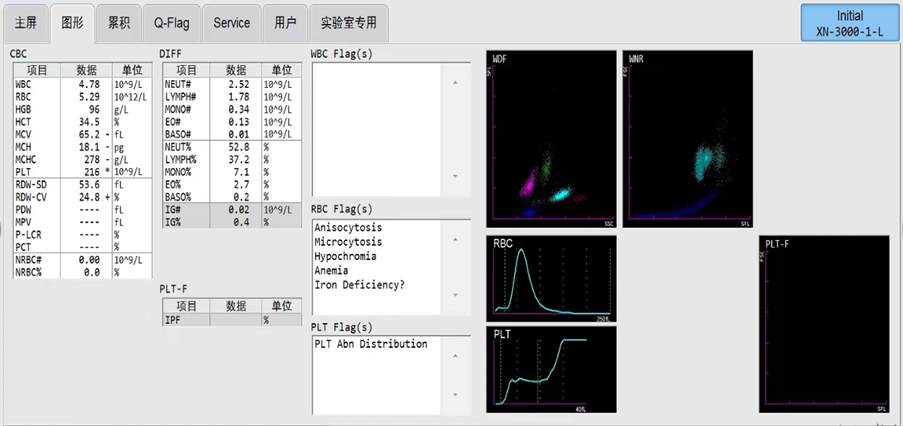Select the RBC histogram graph
Image resolution: width=903 pixels, height=426 pixels.
(551, 278)
